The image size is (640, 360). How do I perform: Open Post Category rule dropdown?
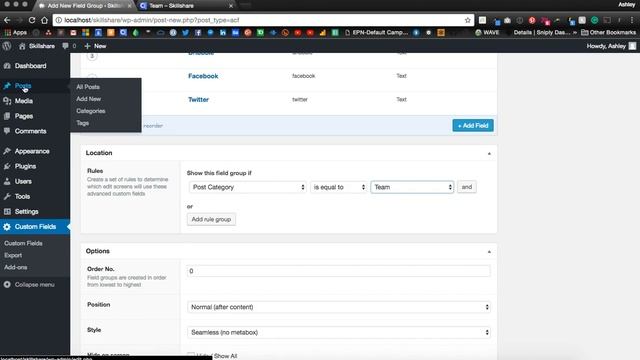pyautogui.click(x=248, y=187)
